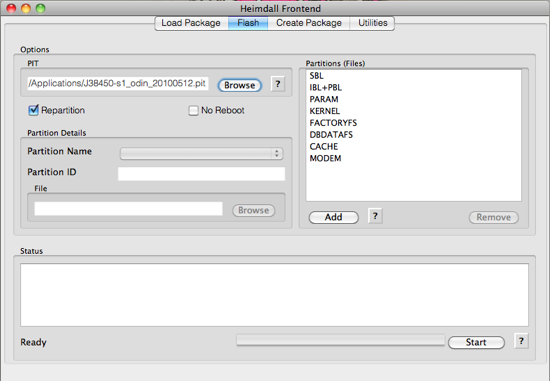550x381 pixels.
Task: Focus the Partition ID field
Action: point(201,174)
